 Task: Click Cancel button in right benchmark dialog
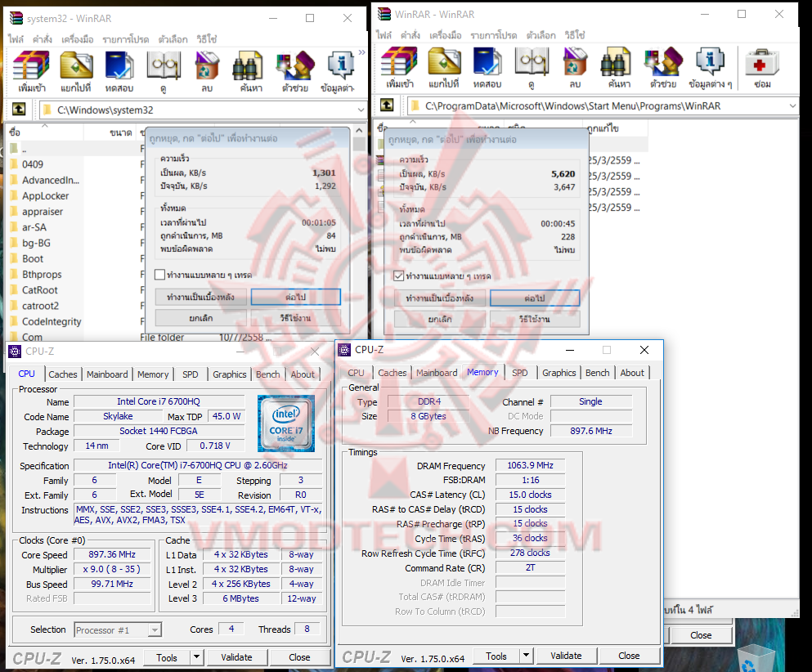pos(440,319)
